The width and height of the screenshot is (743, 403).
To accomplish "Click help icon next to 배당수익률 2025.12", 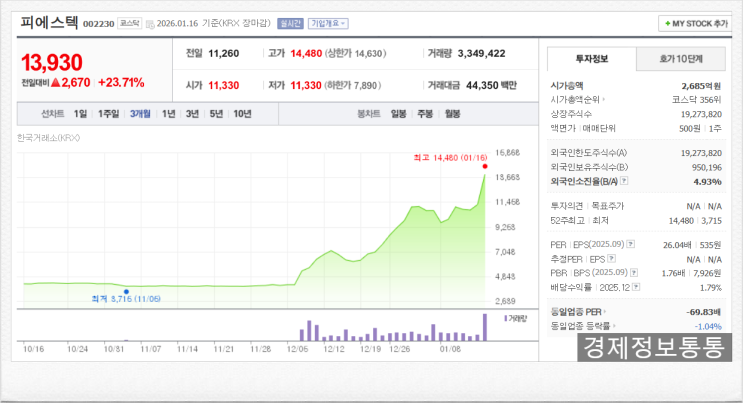I will (636, 287).
